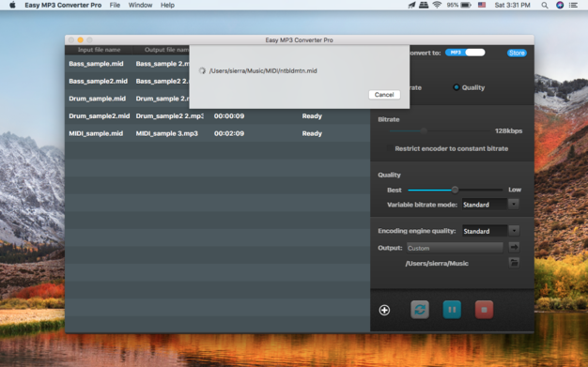This screenshot has width=588, height=367.
Task: Click the add files plus icon
Action: (384, 310)
